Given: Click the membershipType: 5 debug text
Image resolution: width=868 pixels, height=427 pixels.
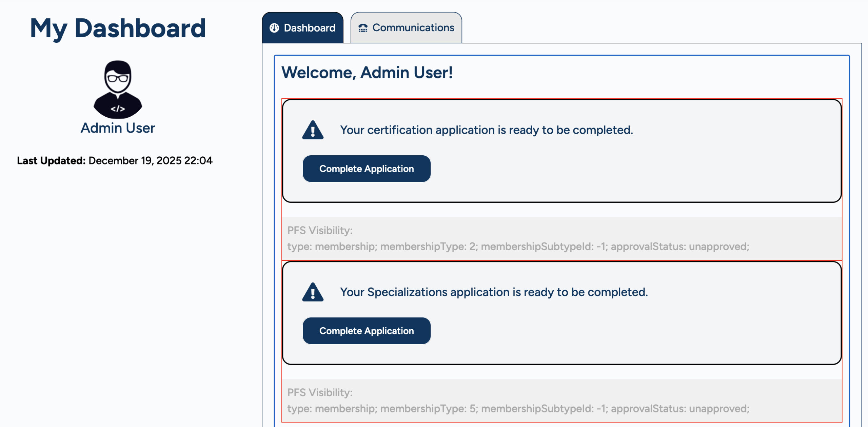Looking at the screenshot, I should tap(429, 409).
